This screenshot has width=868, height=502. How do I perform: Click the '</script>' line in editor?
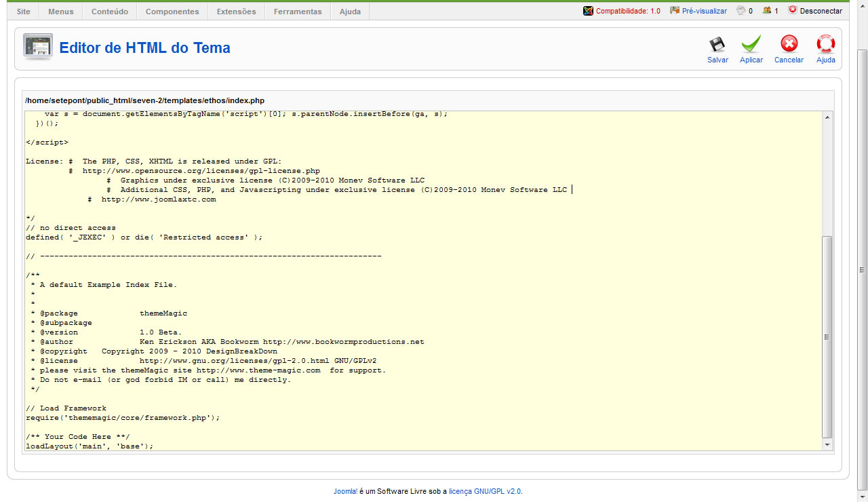click(47, 142)
